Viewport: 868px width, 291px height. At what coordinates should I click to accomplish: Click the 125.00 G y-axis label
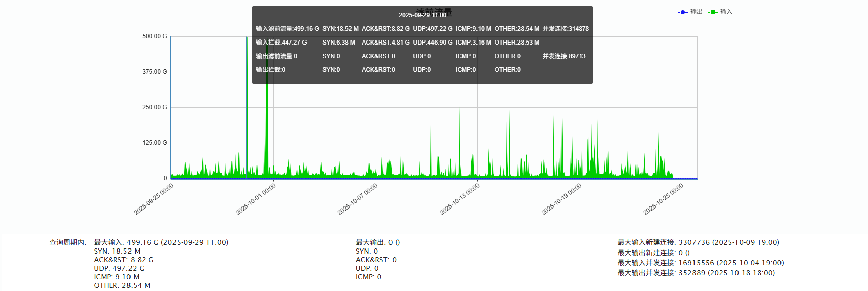pos(154,143)
